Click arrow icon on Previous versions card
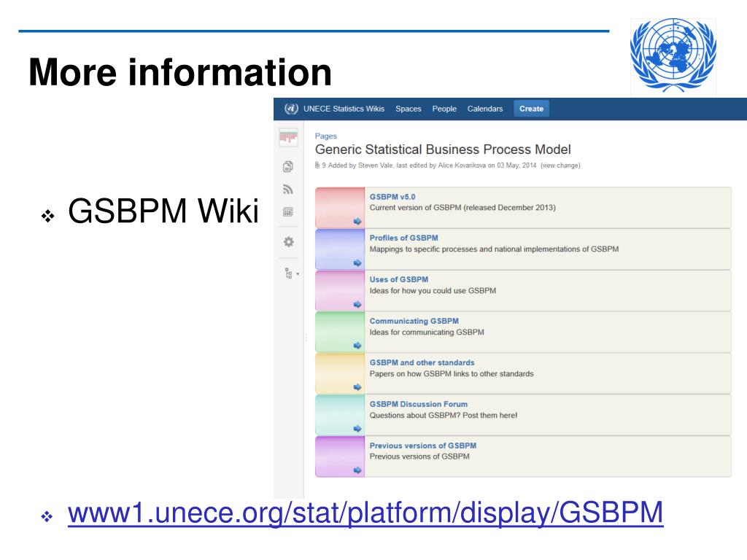 coord(357,470)
